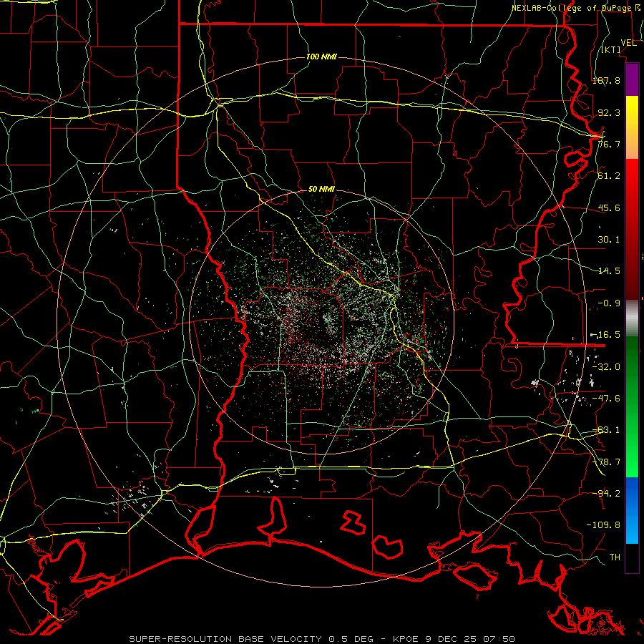Click the green segment of the color bar
The image size is (644, 644).
632,406
